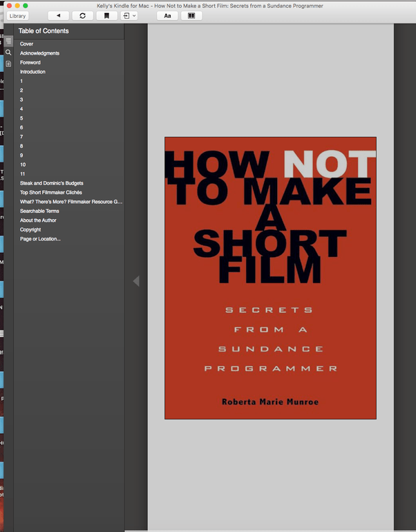Click the back arrow toolbar button
Screen dimensions: 416x532
tap(58, 16)
